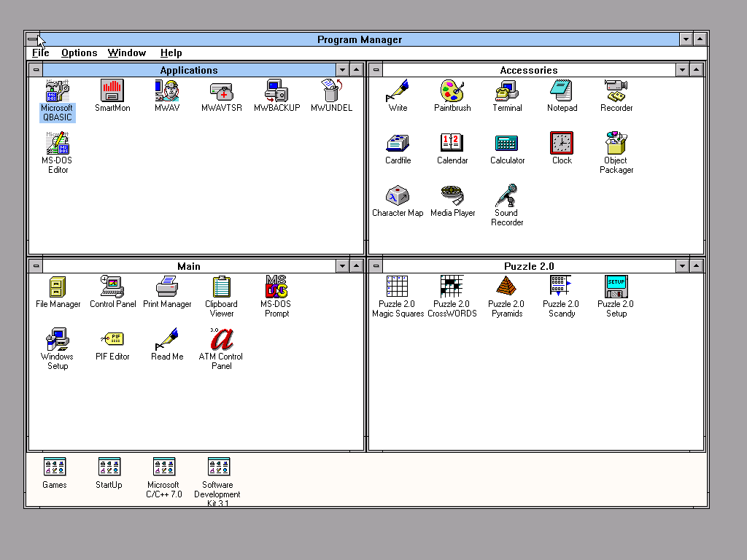The image size is (747, 560).
Task: Open the File menu
Action: point(41,52)
